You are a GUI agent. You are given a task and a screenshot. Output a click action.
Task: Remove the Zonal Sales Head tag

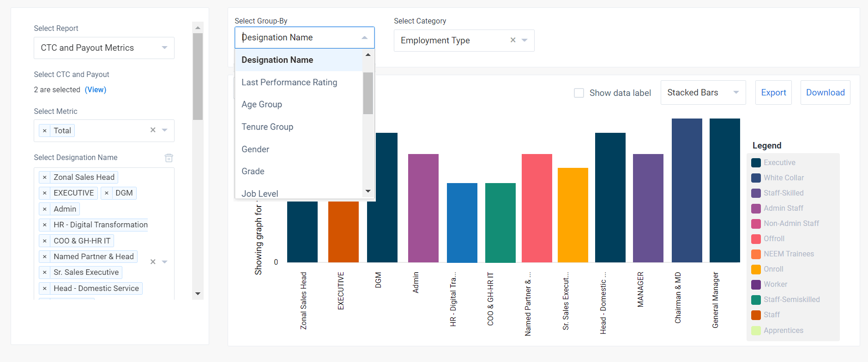[x=44, y=178]
